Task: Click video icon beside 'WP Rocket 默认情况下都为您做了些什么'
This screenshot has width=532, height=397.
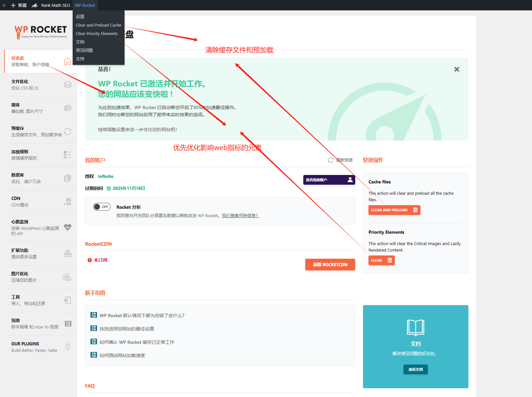Action: click(94, 315)
